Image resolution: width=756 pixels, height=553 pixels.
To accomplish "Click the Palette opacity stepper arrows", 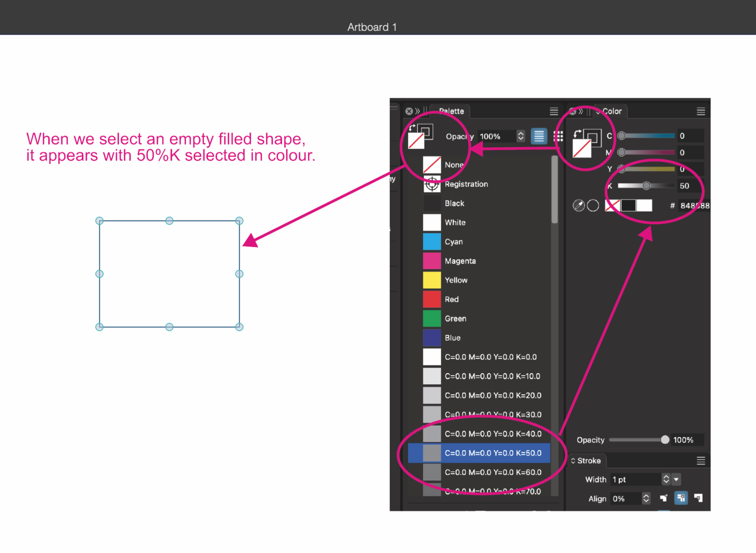I will (x=520, y=136).
